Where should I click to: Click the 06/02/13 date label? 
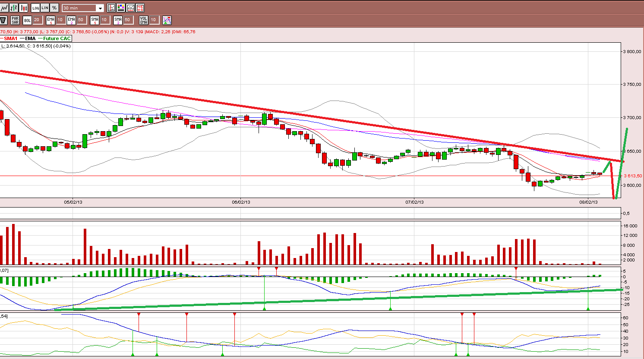coord(241,202)
